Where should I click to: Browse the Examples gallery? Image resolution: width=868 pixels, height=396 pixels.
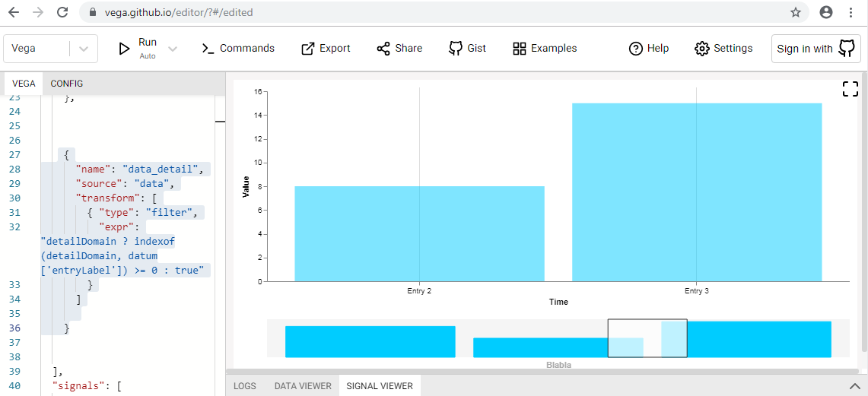click(545, 49)
